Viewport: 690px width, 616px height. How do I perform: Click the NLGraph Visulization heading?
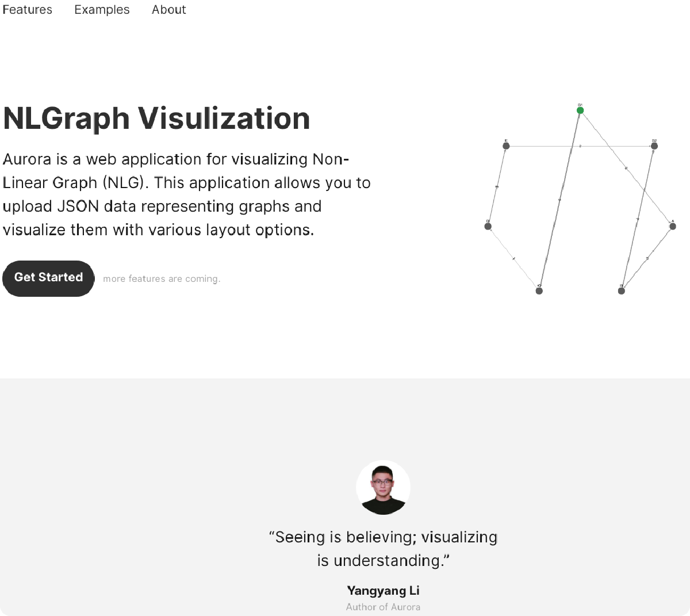tap(156, 118)
